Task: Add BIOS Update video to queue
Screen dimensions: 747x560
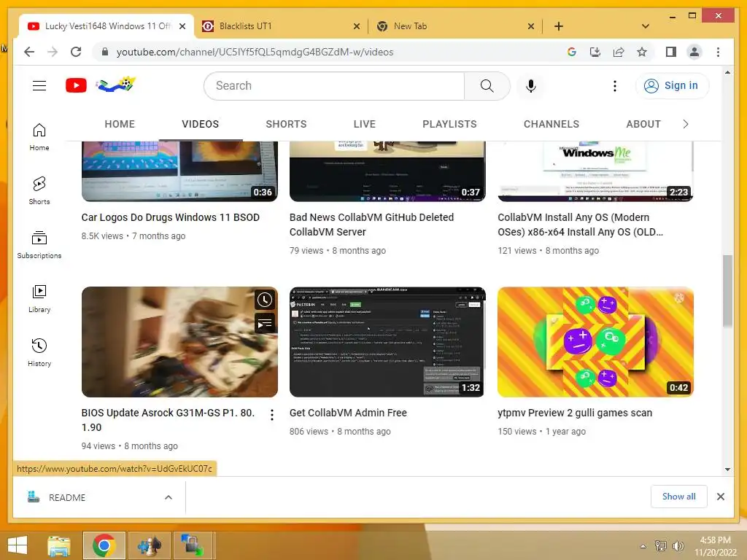Action: (x=264, y=323)
